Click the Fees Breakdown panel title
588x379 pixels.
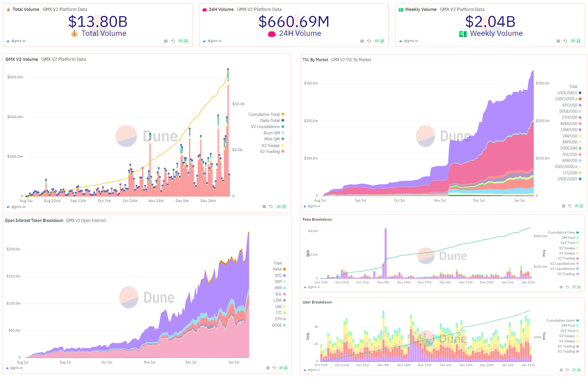click(317, 220)
